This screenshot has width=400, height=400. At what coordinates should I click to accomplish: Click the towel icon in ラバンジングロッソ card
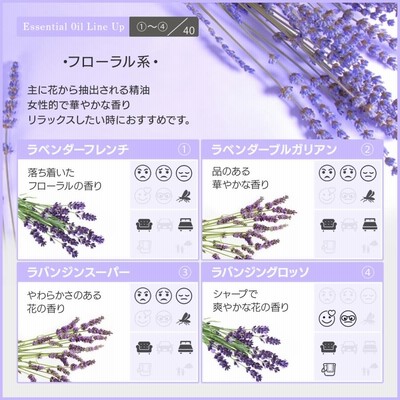tap(328, 369)
